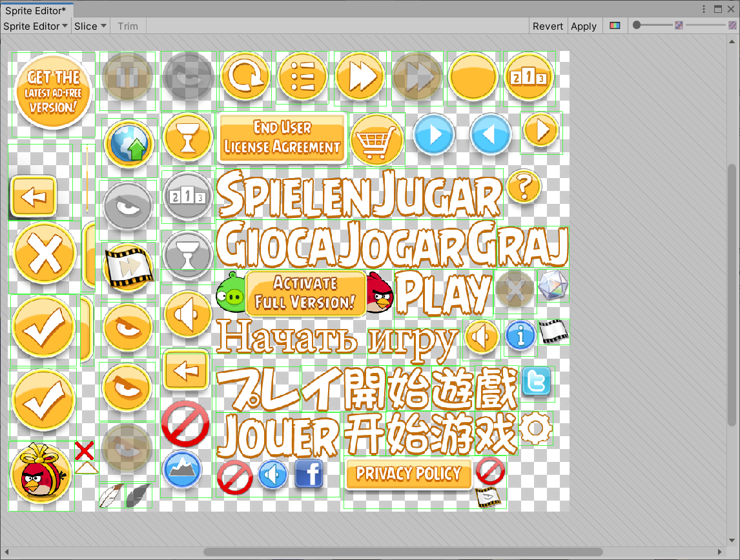Select the orange trophy cup sprite
The image size is (740, 560).
(x=187, y=137)
